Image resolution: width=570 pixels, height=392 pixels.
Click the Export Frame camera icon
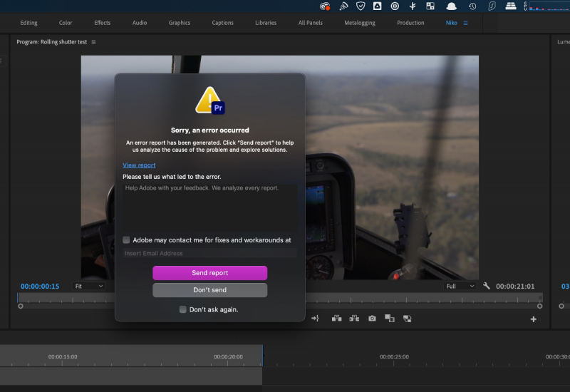(372, 319)
